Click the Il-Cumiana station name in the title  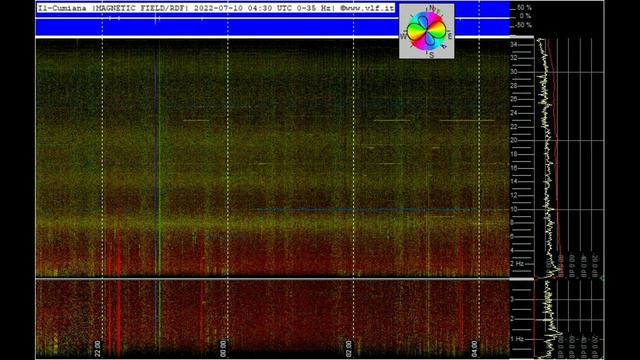point(62,8)
